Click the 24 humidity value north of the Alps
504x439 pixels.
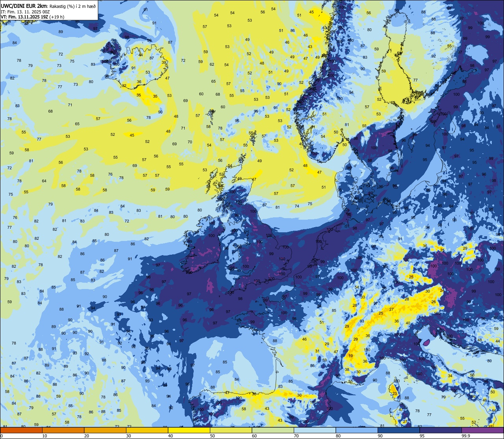(x=442, y=291)
